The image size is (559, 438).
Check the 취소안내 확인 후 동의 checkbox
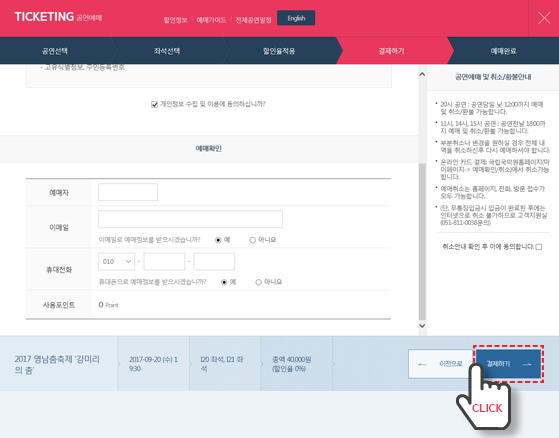[539, 247]
